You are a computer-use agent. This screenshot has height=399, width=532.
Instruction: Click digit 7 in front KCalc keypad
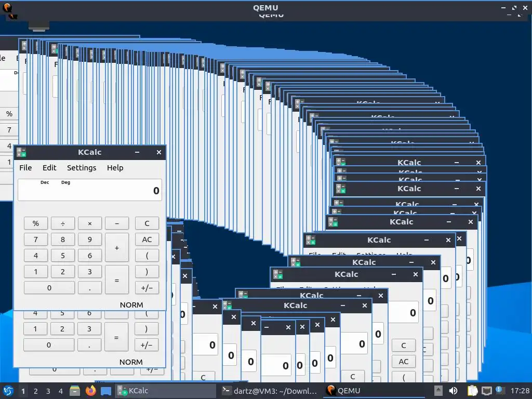(x=36, y=240)
